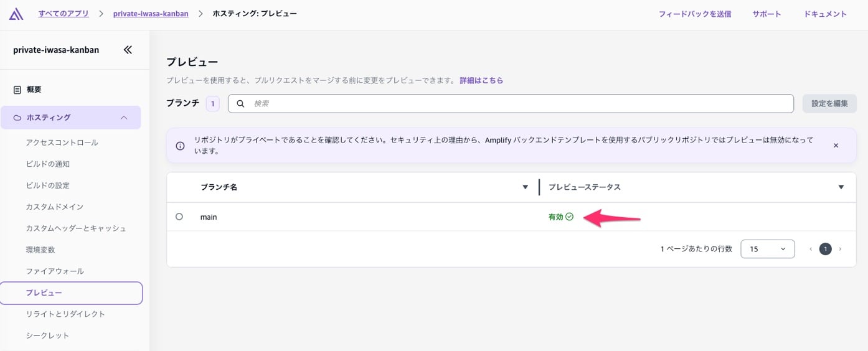Click 詳細はこちら link
This screenshot has height=351, width=868.
click(x=481, y=80)
